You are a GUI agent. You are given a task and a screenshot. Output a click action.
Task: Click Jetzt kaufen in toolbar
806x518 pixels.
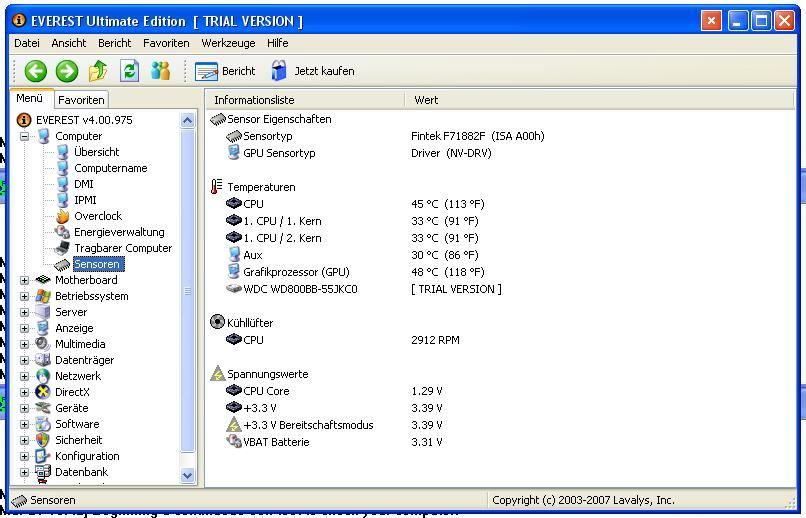(x=313, y=71)
